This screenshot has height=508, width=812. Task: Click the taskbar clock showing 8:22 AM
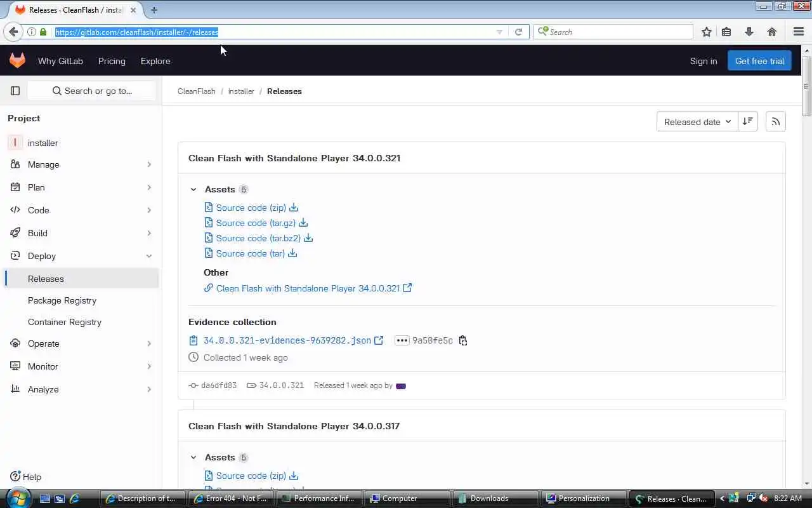pos(788,498)
